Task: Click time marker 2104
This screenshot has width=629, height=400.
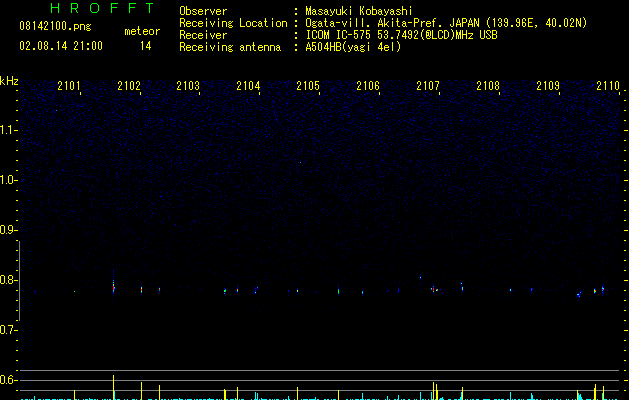Action: 248,85
